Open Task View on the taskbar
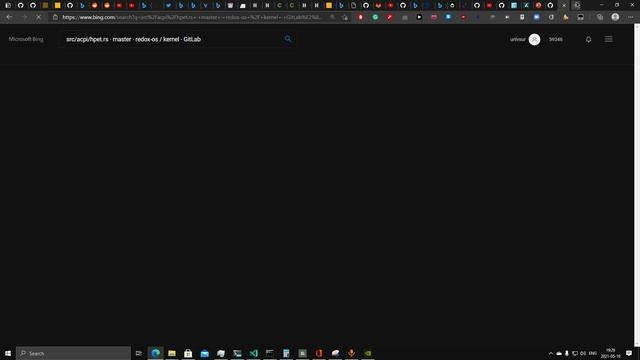The image size is (640, 360). [x=139, y=353]
